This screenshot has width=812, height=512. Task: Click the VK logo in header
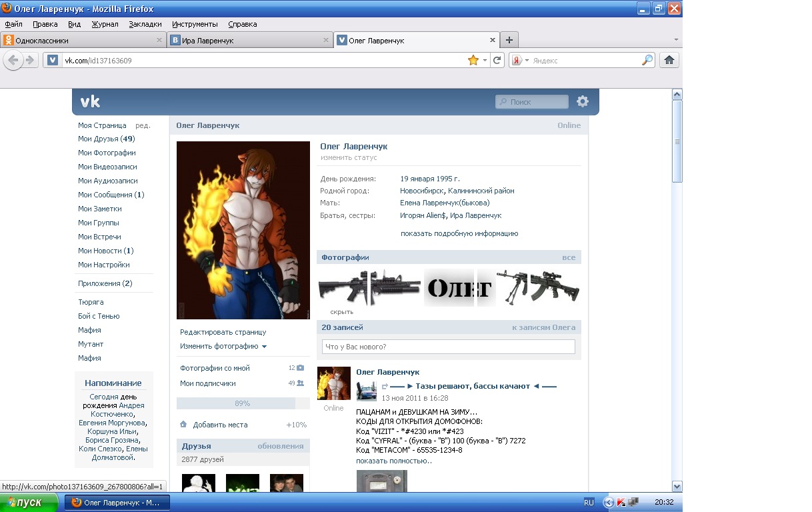click(x=90, y=101)
